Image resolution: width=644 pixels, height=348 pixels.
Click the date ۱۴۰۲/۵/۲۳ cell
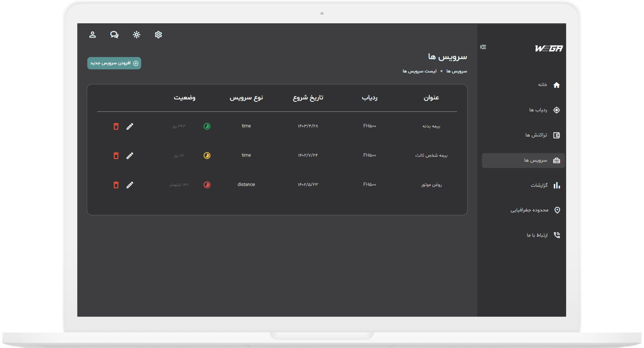coord(308,184)
